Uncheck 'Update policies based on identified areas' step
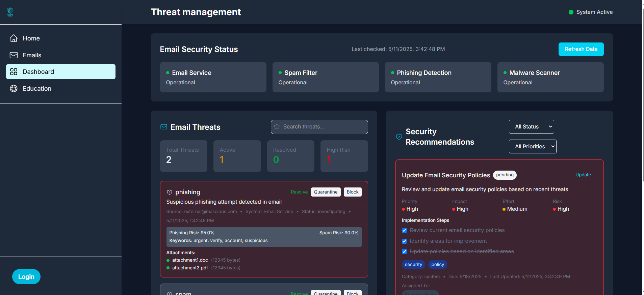Image resolution: width=644 pixels, height=295 pixels. [x=404, y=252]
